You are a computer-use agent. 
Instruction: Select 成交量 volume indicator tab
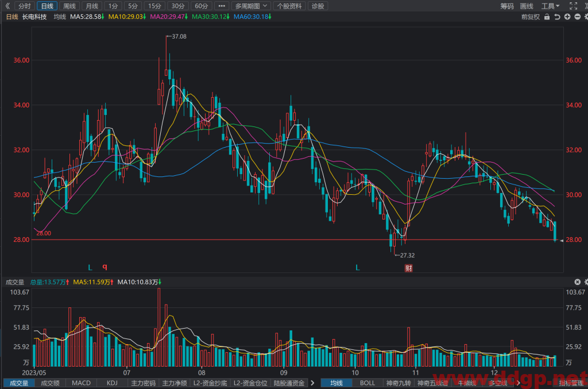tap(19, 383)
